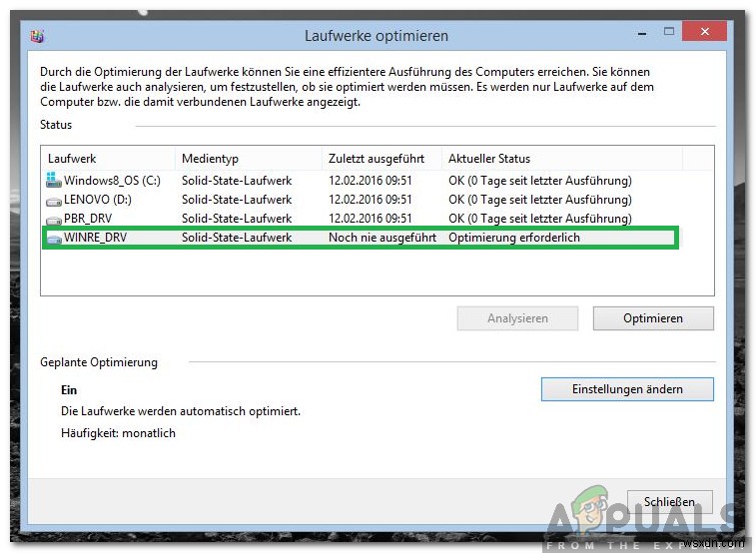Screen dimensions: 756x553
Task: Click Solid-State-Laufwerk in the LENOVO row
Action: click(x=237, y=200)
